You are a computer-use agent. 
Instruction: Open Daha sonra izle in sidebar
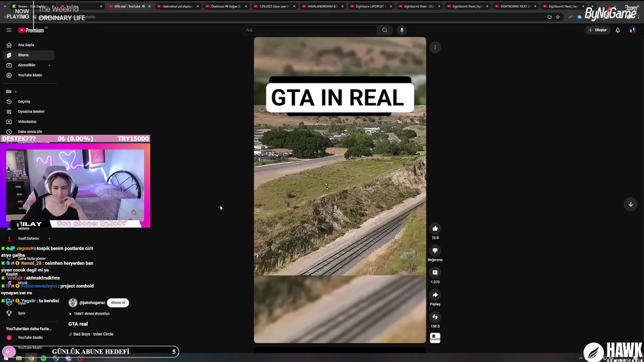(29, 132)
